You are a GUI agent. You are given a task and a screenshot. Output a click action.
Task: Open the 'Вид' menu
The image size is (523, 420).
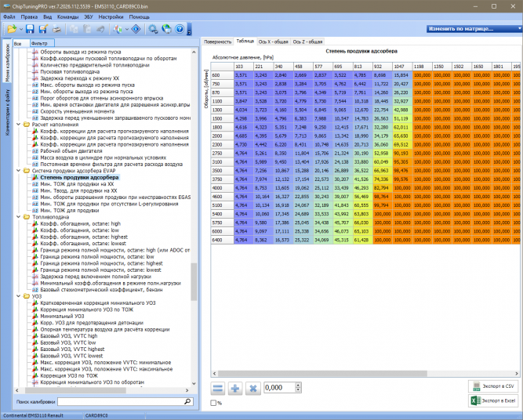[47, 16]
